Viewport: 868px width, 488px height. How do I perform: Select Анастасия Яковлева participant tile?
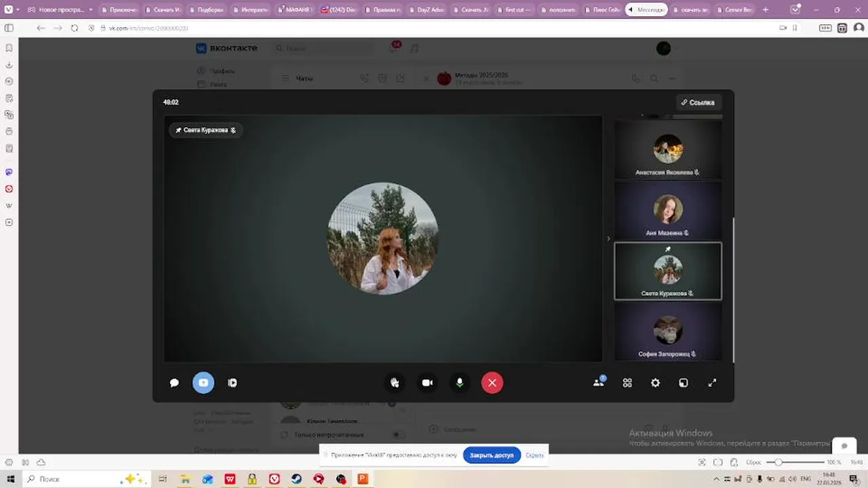click(x=668, y=150)
